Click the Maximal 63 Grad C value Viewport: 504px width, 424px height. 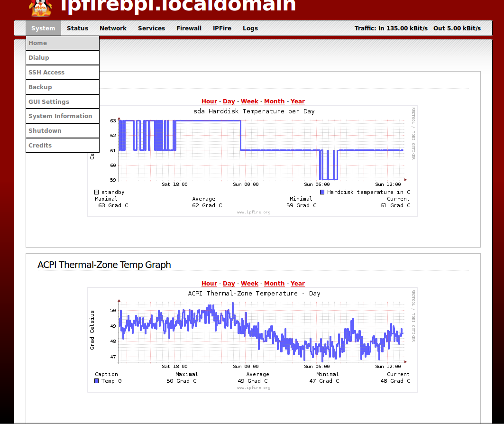tap(113, 205)
